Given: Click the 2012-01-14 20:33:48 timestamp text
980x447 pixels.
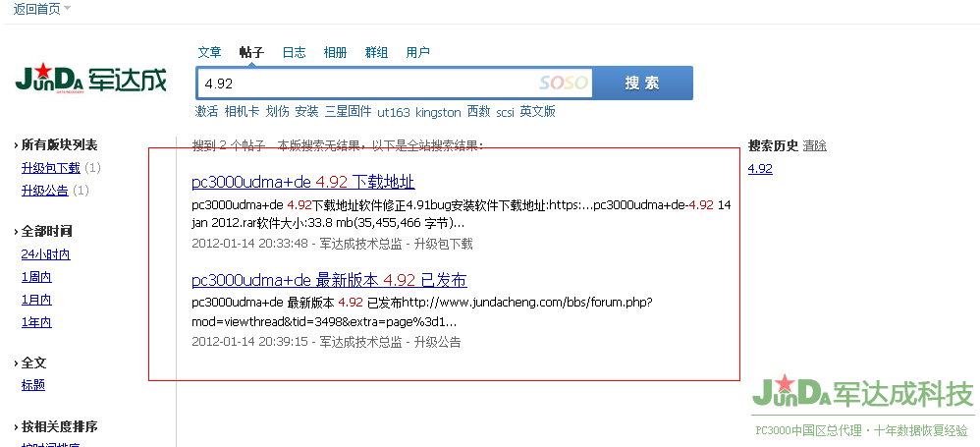Looking at the screenshot, I should 250,244.
